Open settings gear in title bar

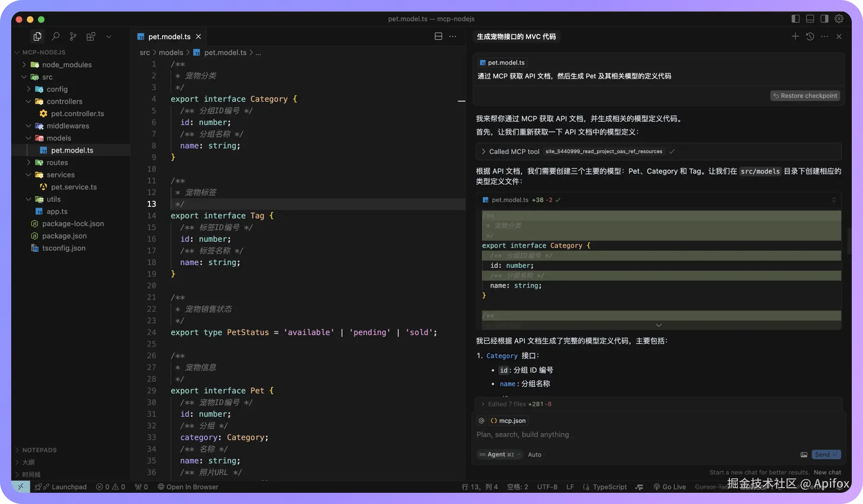point(839,19)
